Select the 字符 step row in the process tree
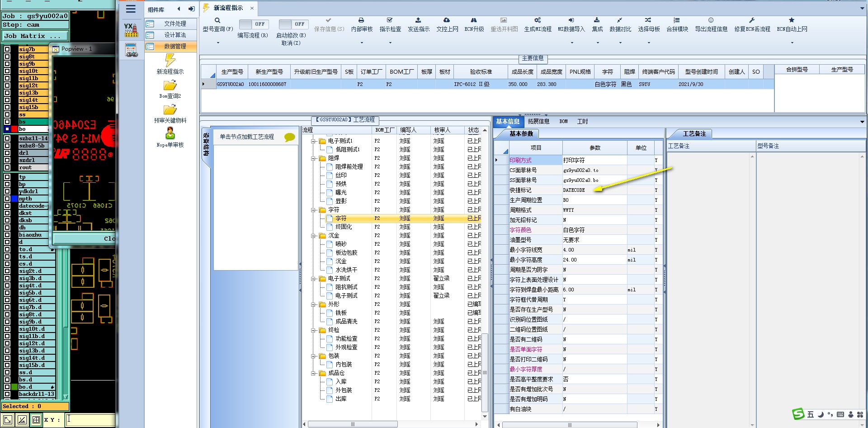The height and width of the screenshot is (428, 868). point(392,218)
